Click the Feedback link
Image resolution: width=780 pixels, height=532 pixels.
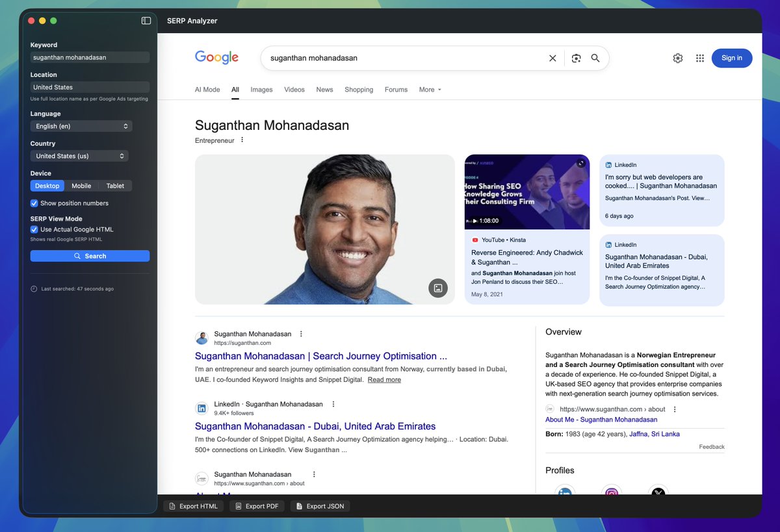click(x=712, y=447)
